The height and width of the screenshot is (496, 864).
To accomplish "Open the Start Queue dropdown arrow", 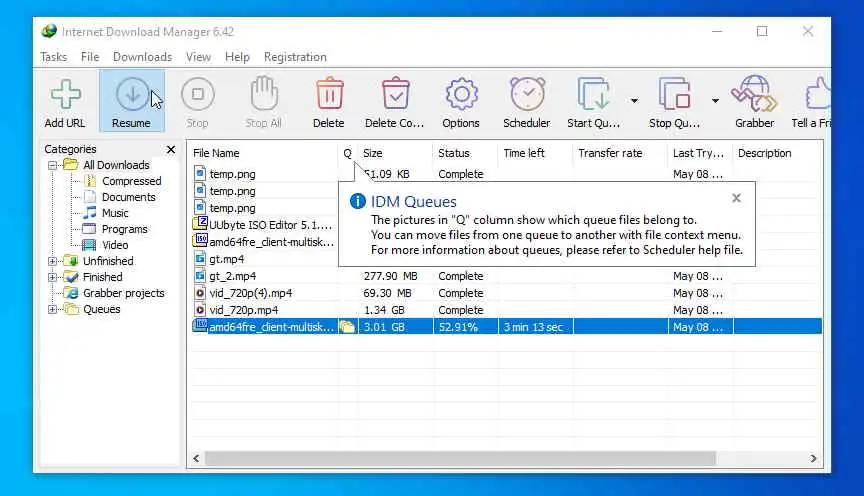I will point(634,101).
